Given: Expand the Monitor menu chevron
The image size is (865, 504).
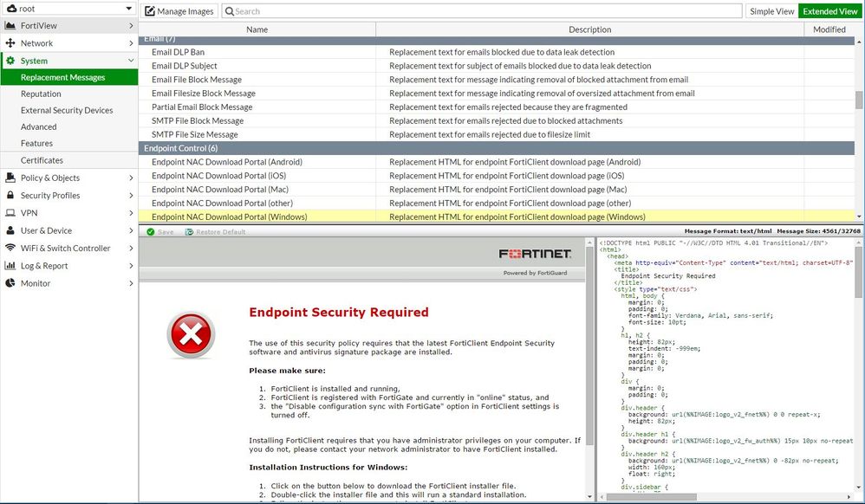Looking at the screenshot, I should pos(131,283).
